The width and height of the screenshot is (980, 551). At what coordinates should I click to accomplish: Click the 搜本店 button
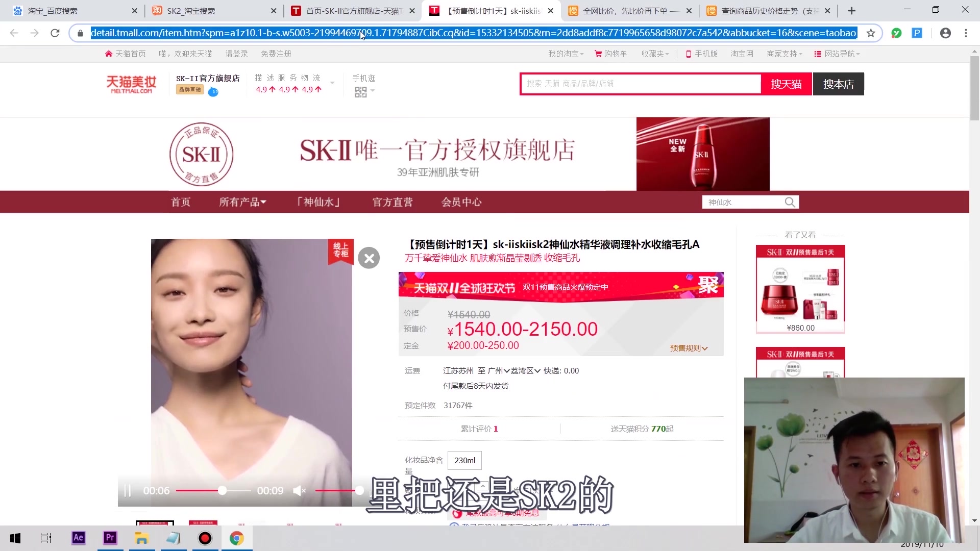838,84
